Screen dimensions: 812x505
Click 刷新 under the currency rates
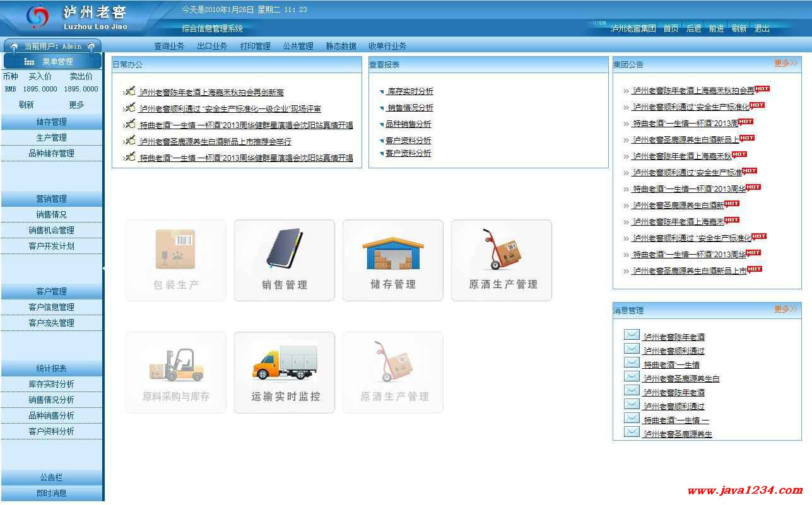pos(26,105)
